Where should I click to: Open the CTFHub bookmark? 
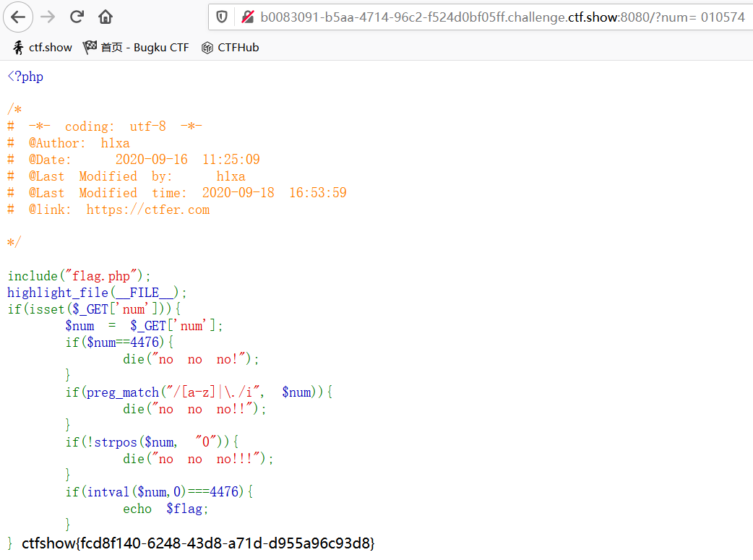coord(231,48)
